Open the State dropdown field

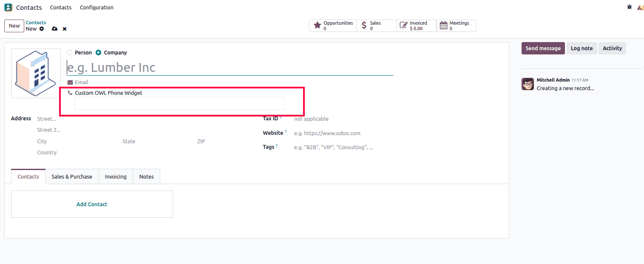click(156, 141)
